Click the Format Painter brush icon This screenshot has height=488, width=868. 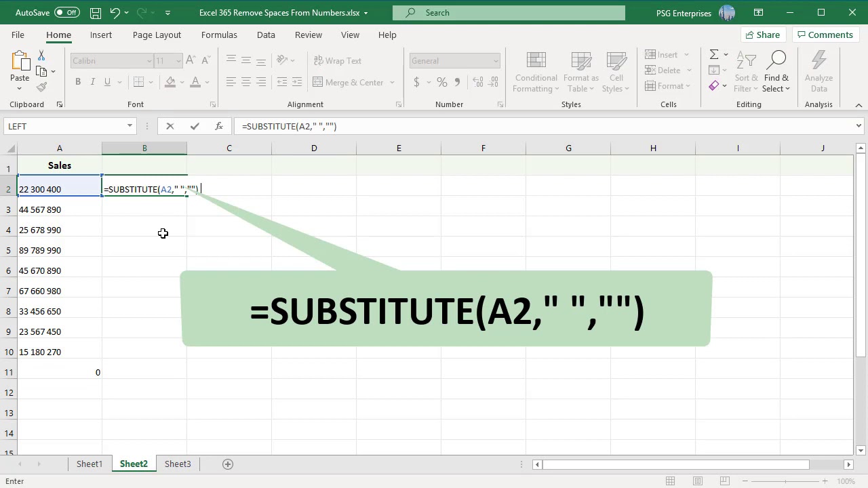coord(41,87)
